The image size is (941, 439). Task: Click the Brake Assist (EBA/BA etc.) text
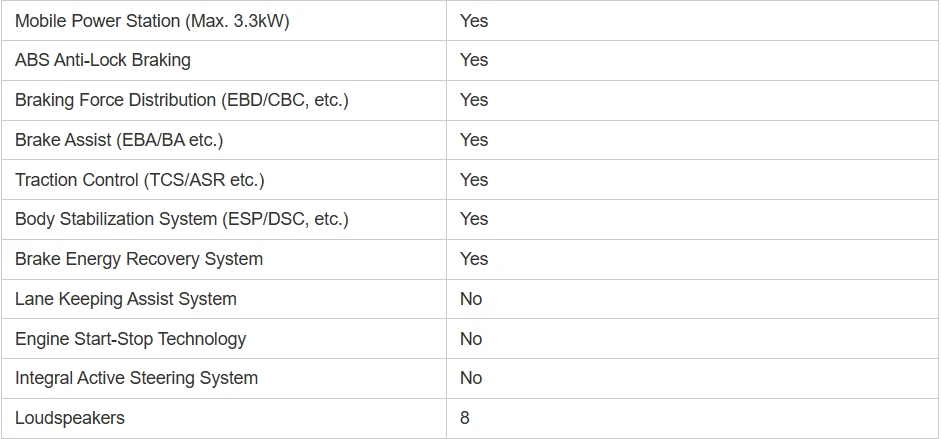pyautogui.click(x=119, y=140)
